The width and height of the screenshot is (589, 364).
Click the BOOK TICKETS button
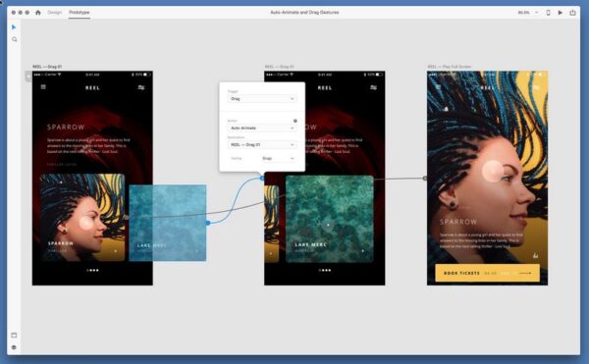point(488,273)
